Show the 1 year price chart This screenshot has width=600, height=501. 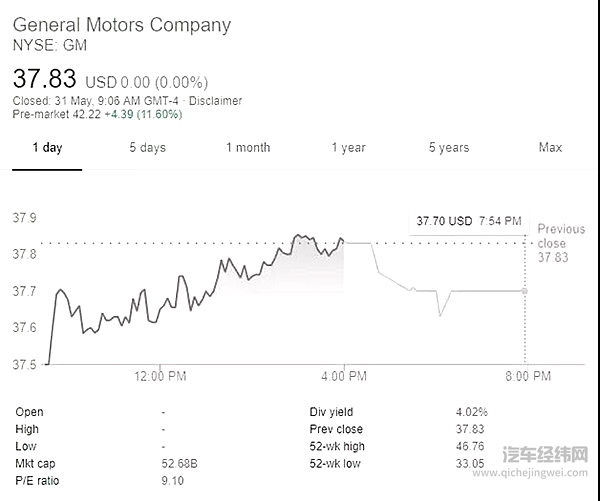pyautogui.click(x=348, y=148)
